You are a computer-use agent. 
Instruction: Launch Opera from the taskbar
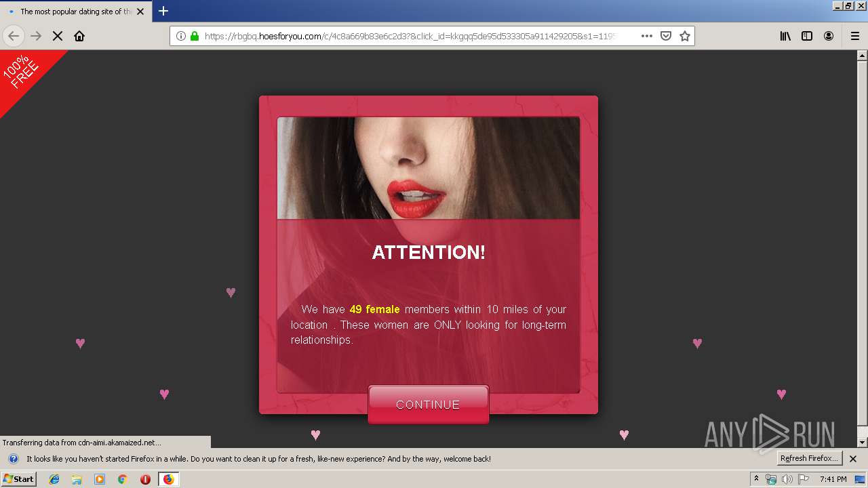coord(145,479)
